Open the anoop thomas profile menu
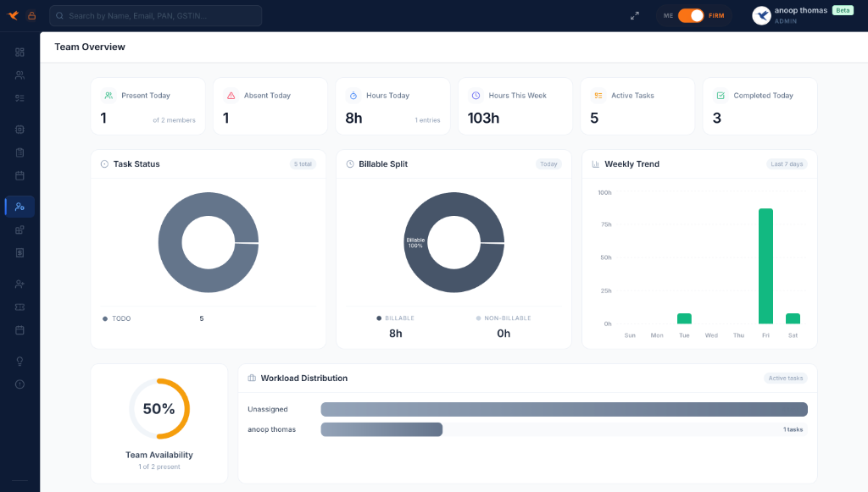The height and width of the screenshot is (492, 868). (x=799, y=15)
